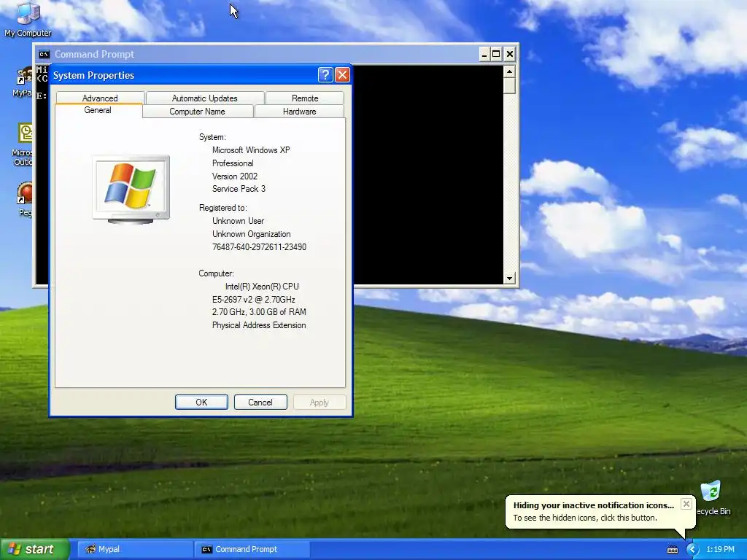Switch to Command Prompt taskbar button
The height and width of the screenshot is (560, 747).
pyautogui.click(x=252, y=549)
